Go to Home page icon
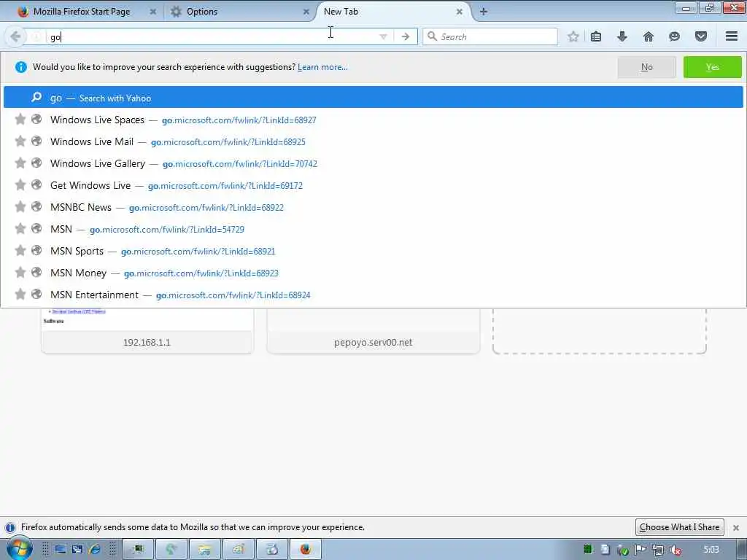This screenshot has width=747, height=560. [648, 36]
